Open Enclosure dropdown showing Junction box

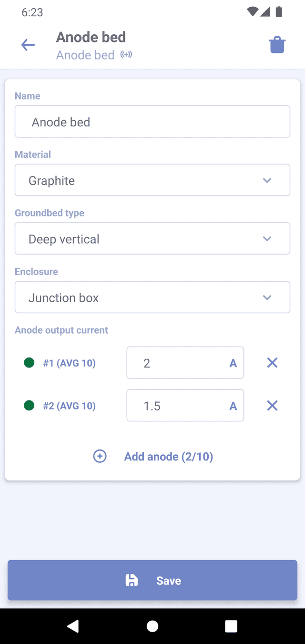pyautogui.click(x=152, y=297)
